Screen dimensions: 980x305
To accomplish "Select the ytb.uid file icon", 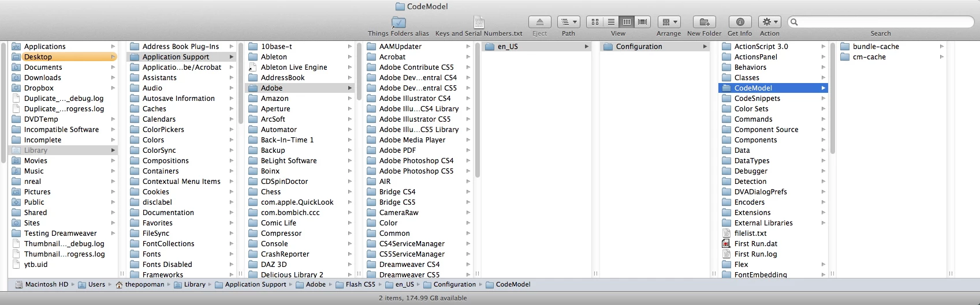I will pos(16,265).
